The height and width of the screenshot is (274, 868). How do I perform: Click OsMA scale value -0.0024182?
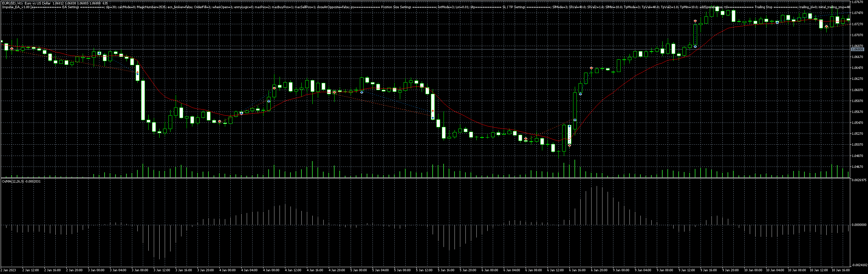859,265
